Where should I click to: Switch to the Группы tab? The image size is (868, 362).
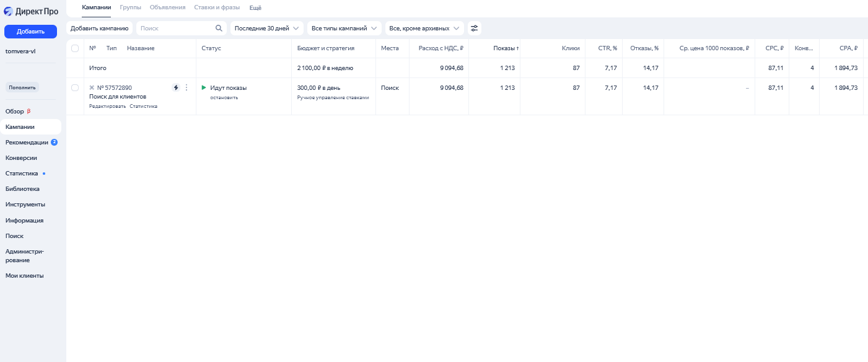click(130, 7)
